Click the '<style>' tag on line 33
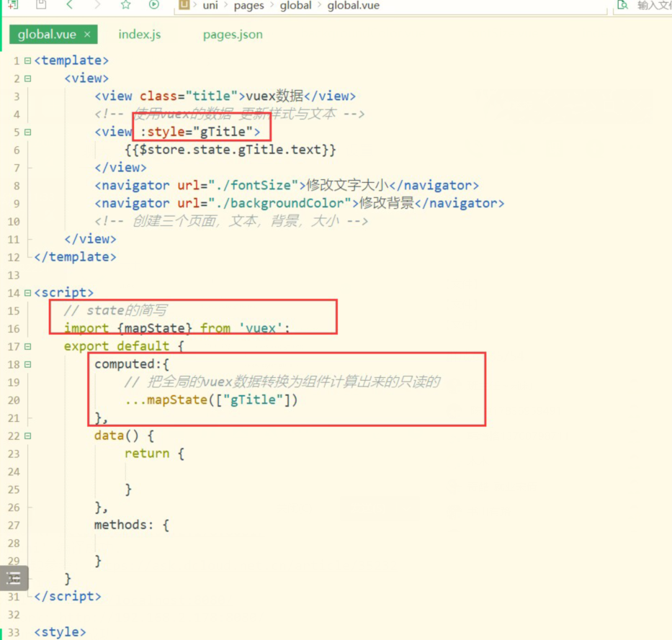 [x=60, y=632]
